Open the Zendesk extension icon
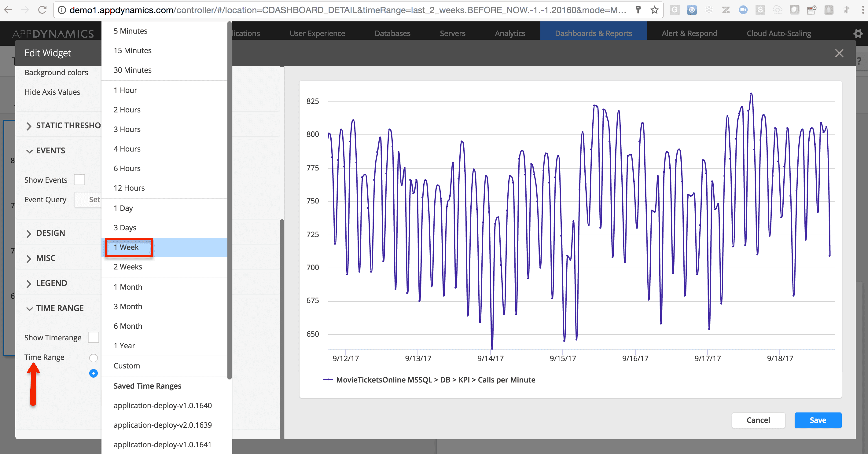 pyautogui.click(x=726, y=10)
